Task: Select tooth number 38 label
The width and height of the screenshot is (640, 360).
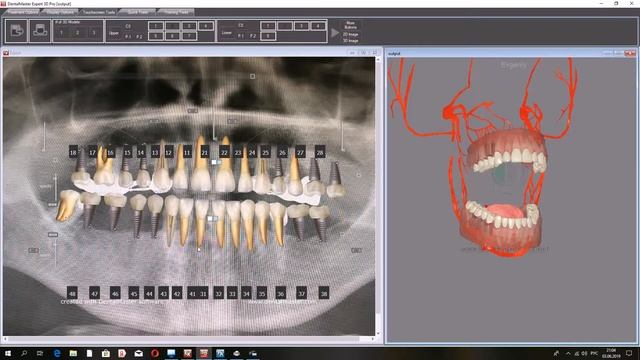Action: pyautogui.click(x=324, y=293)
